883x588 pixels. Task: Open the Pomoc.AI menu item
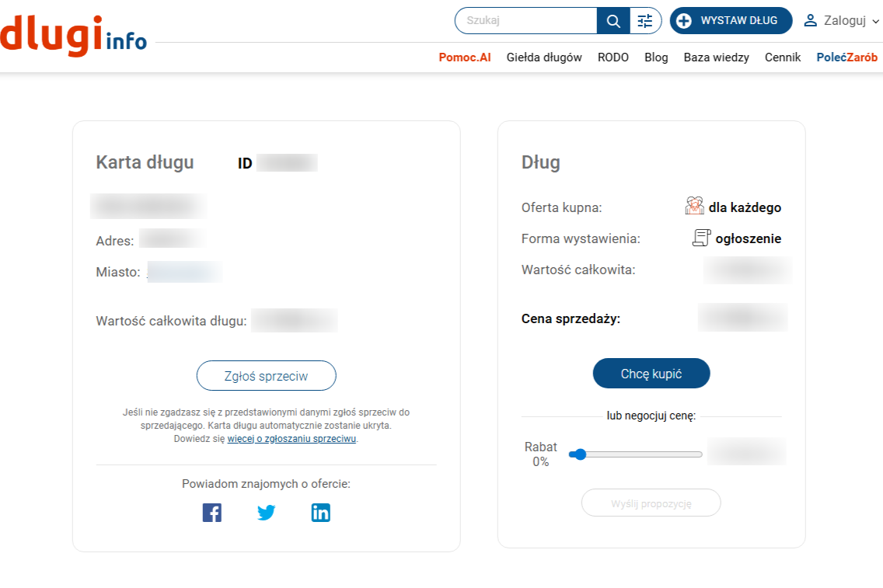click(465, 57)
